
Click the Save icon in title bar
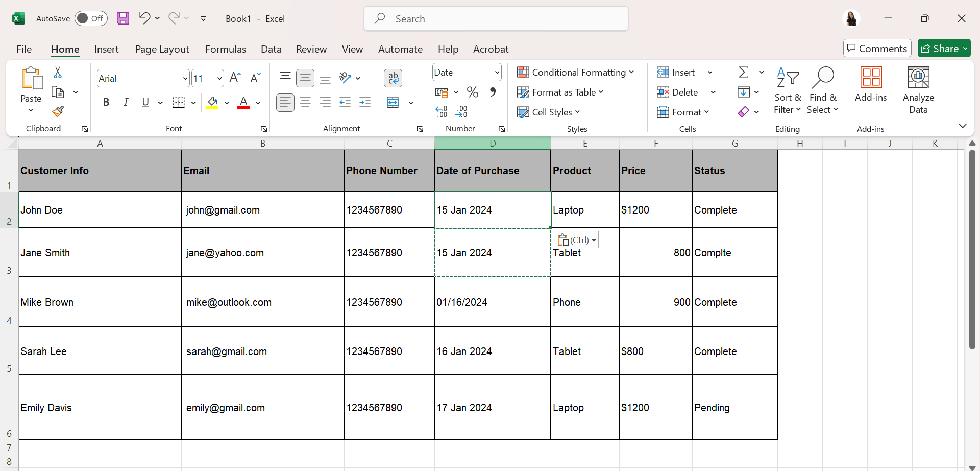point(123,19)
